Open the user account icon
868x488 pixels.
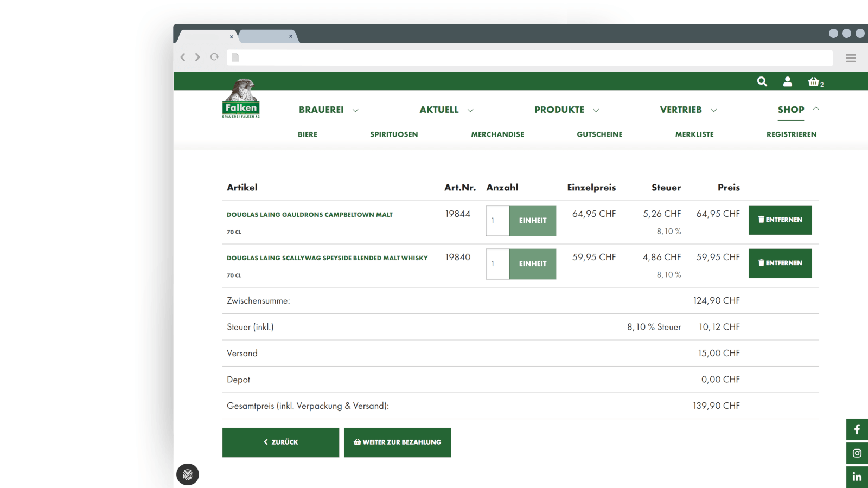pos(788,81)
